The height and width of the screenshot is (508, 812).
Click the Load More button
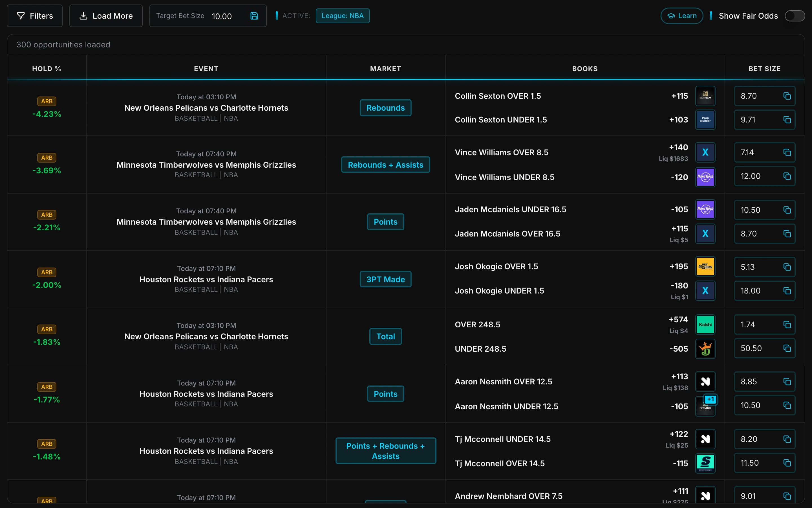click(x=106, y=16)
